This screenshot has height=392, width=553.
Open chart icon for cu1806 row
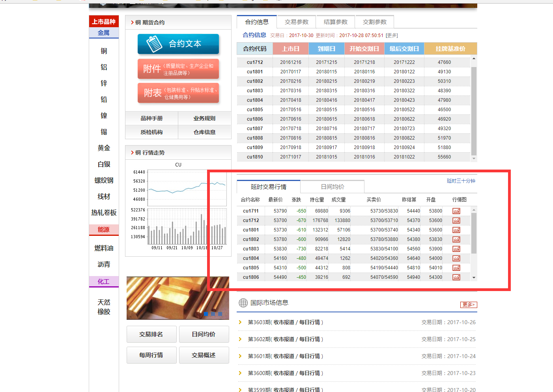[x=456, y=277]
